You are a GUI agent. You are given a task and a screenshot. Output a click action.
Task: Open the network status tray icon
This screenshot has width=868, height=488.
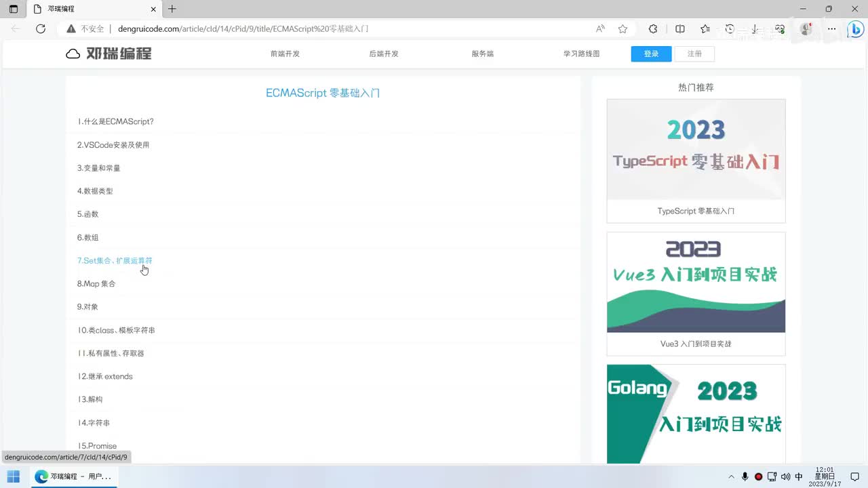pos(772,476)
